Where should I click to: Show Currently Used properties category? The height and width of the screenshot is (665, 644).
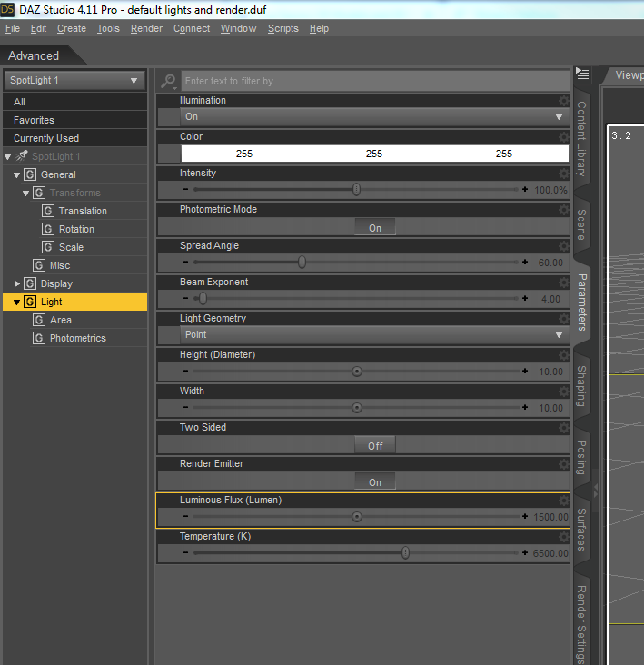point(74,138)
